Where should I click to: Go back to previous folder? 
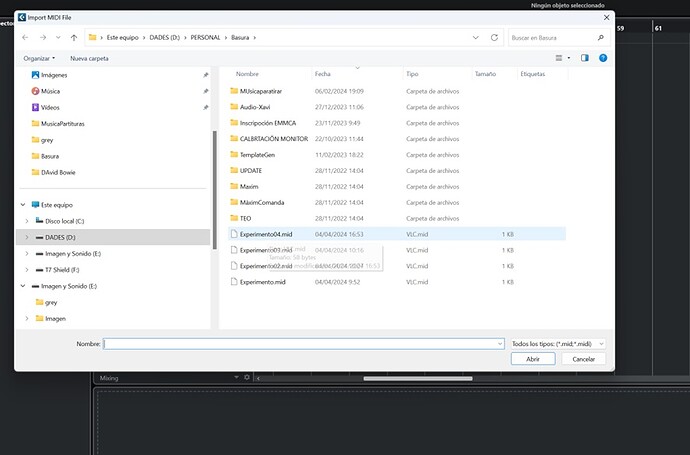25,37
